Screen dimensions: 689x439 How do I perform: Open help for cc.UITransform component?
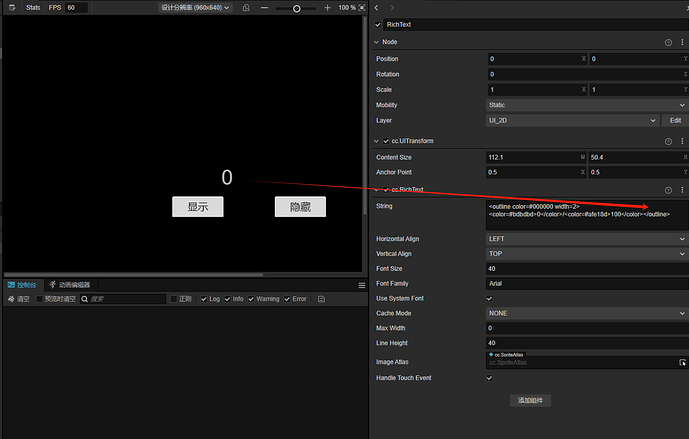pyautogui.click(x=668, y=141)
